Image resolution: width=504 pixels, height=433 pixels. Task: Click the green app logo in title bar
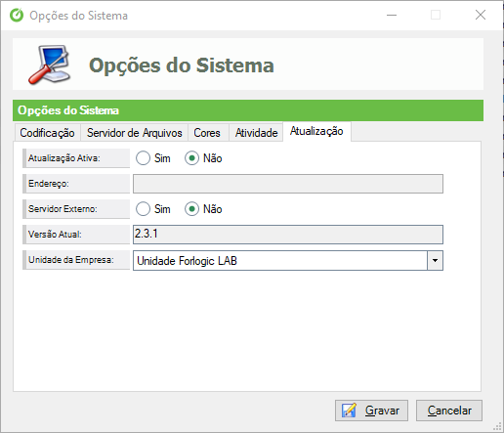tap(17, 16)
